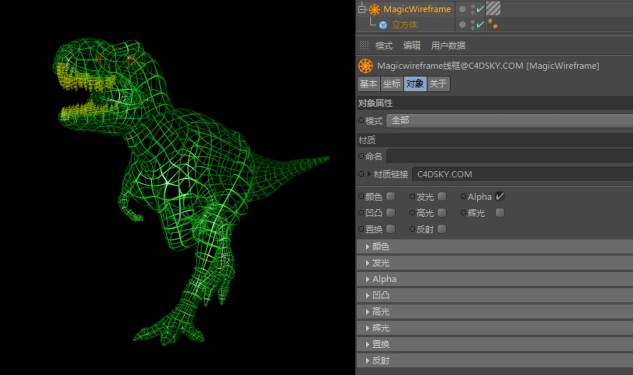Select MagicWireframe in the object manager
This screenshot has width=633, height=375.
417,9
